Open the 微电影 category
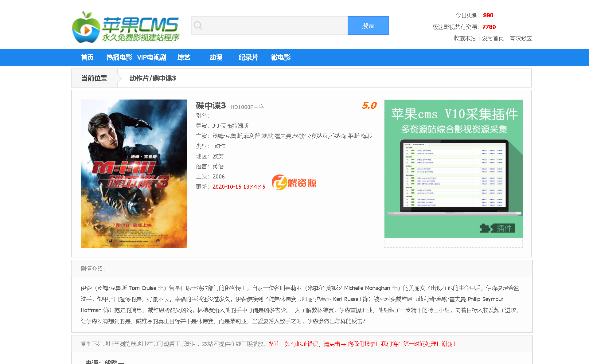Viewport: 589px width, 364px height. coord(280,57)
